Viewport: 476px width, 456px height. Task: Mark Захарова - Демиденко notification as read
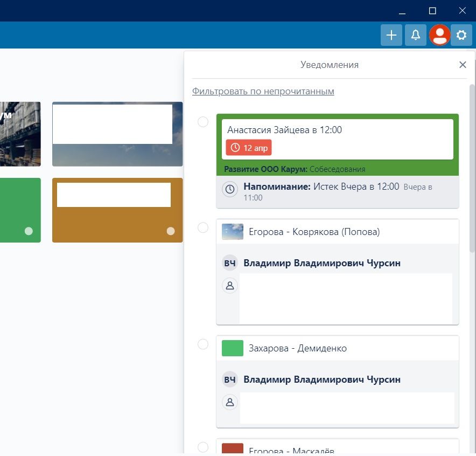point(203,344)
